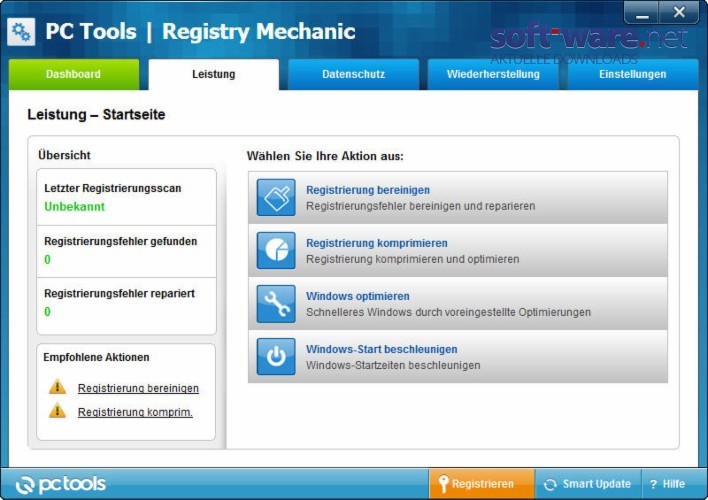Follow the recommended Registrierung komprim. link
Viewport: 708px width, 500px height.
135,412
